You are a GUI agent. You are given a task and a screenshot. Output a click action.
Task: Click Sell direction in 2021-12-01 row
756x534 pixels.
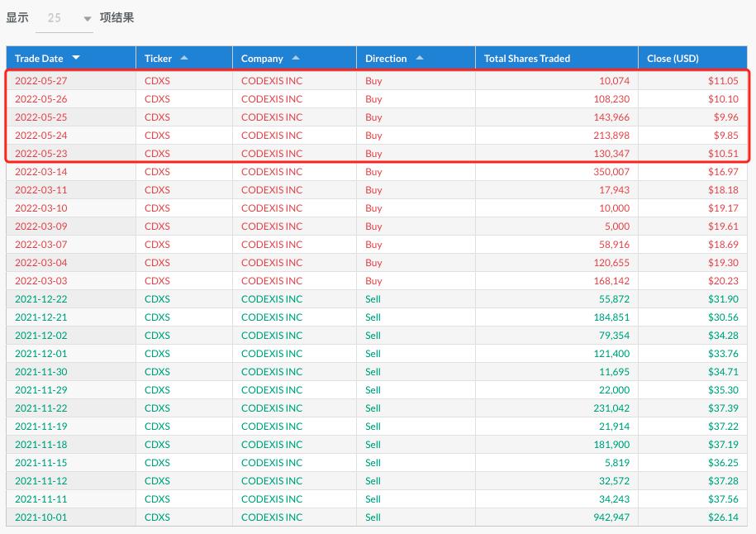(373, 354)
